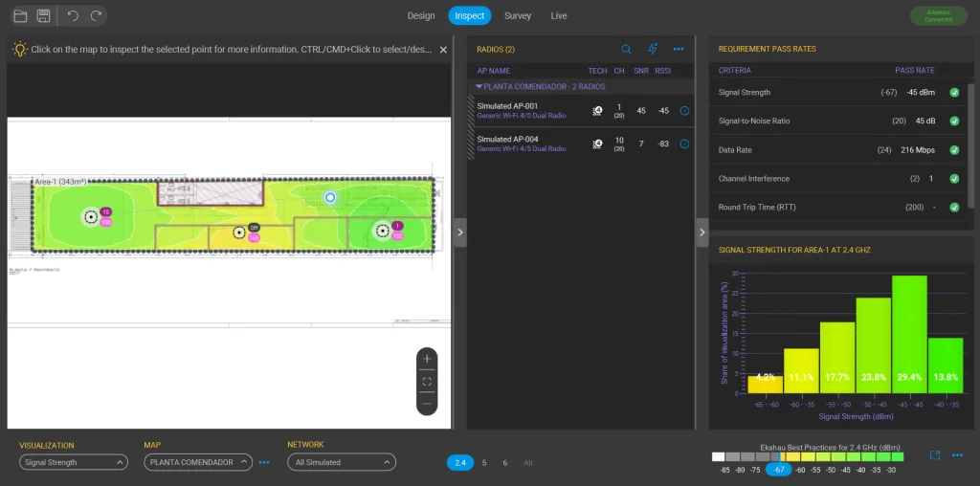Click the -67 legend threshold slider handle
980x486 pixels.
point(779,469)
